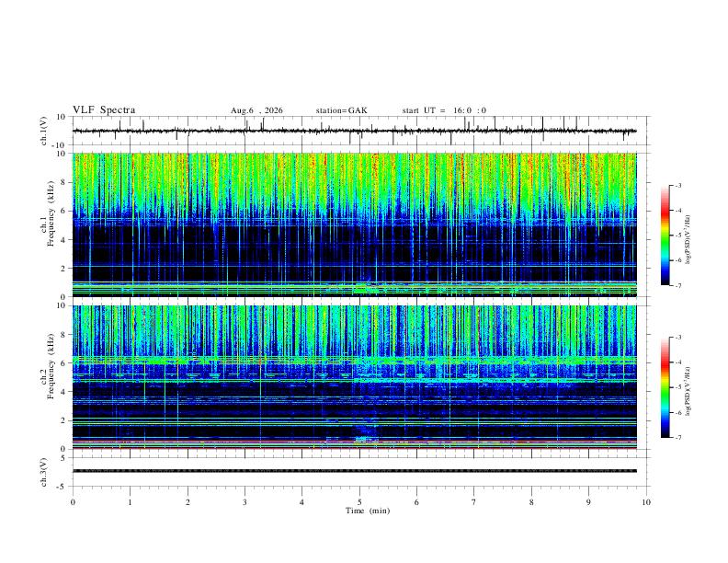Screen dimensions: 728x563
Task: Click the 2 minute tick label
Action: [188, 502]
